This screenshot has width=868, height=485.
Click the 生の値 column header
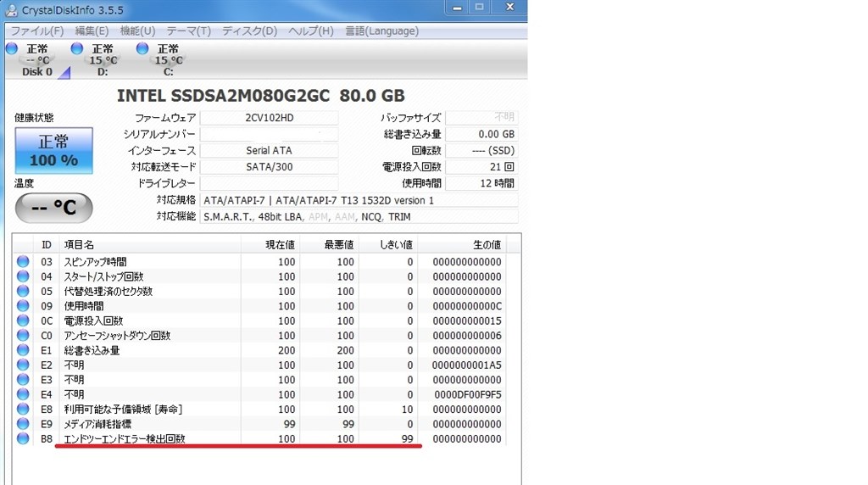point(462,245)
